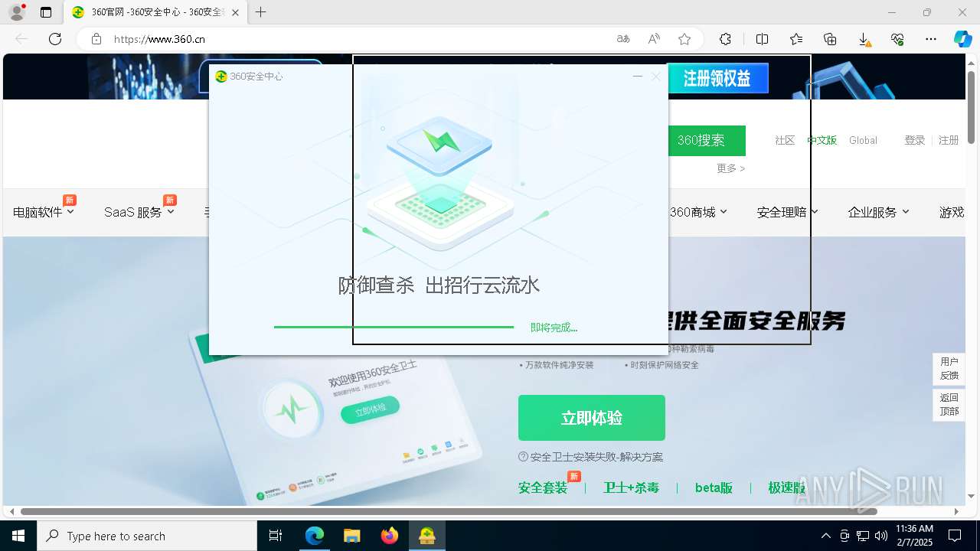The height and width of the screenshot is (551, 980).
Task: Show hidden system tray icons
Action: (x=825, y=536)
